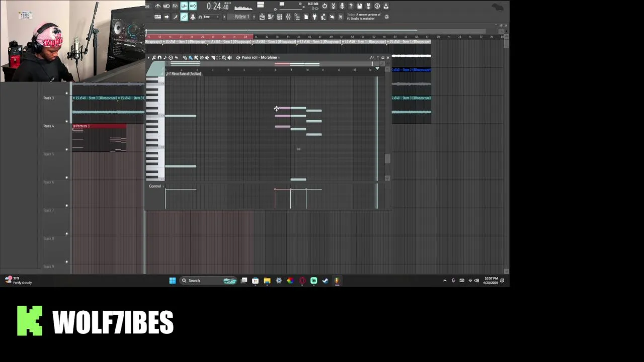Click the audio editor scissors icon
644x362 pixels.
(x=334, y=6)
